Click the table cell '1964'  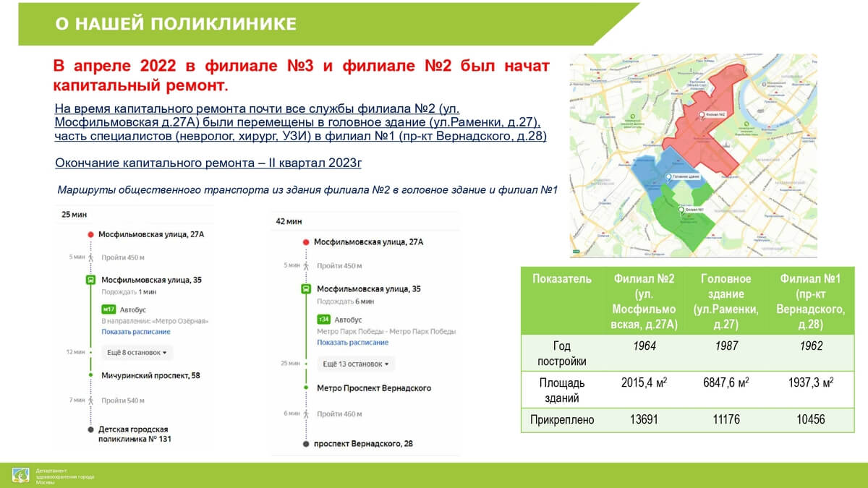coord(644,346)
